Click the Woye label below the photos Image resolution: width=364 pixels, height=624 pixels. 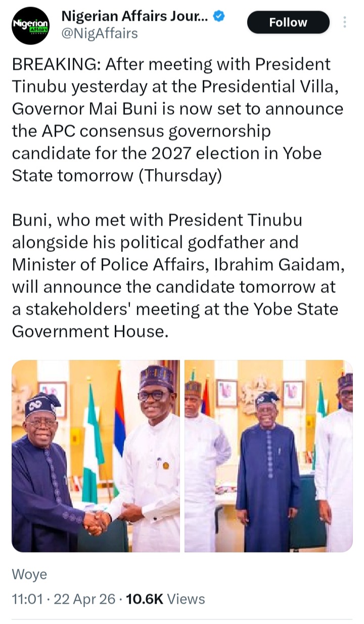[29, 574]
